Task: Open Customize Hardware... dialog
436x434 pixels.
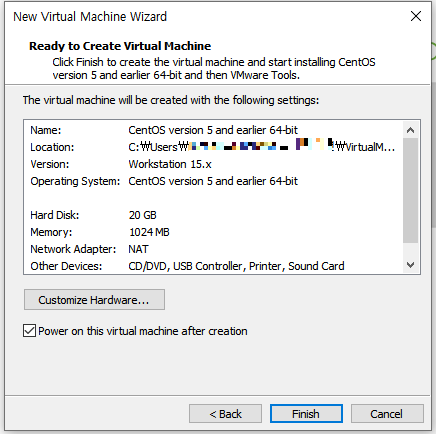Action: (x=94, y=300)
